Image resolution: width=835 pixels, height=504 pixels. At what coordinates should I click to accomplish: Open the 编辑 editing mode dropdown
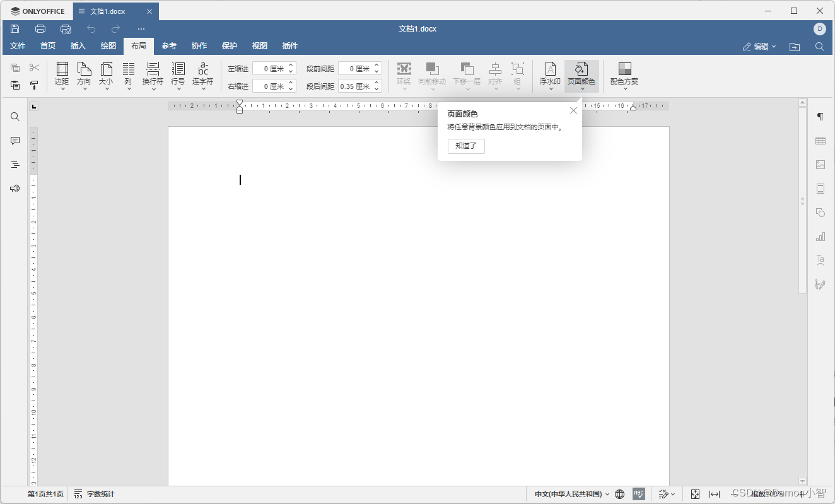pyautogui.click(x=759, y=47)
